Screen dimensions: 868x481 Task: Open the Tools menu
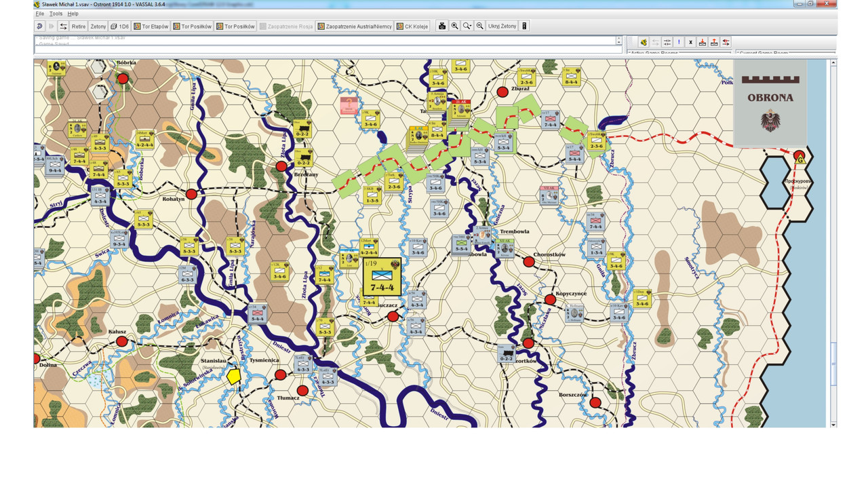[x=56, y=14]
